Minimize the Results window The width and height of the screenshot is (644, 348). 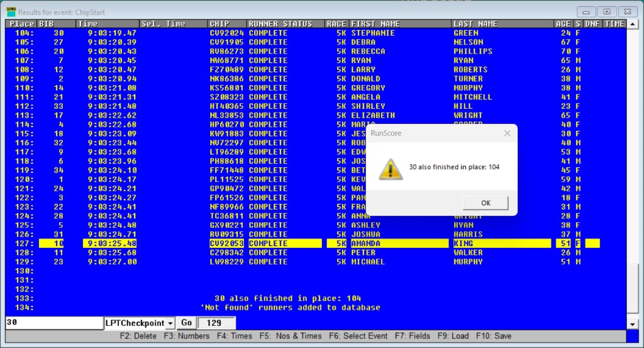(x=586, y=12)
